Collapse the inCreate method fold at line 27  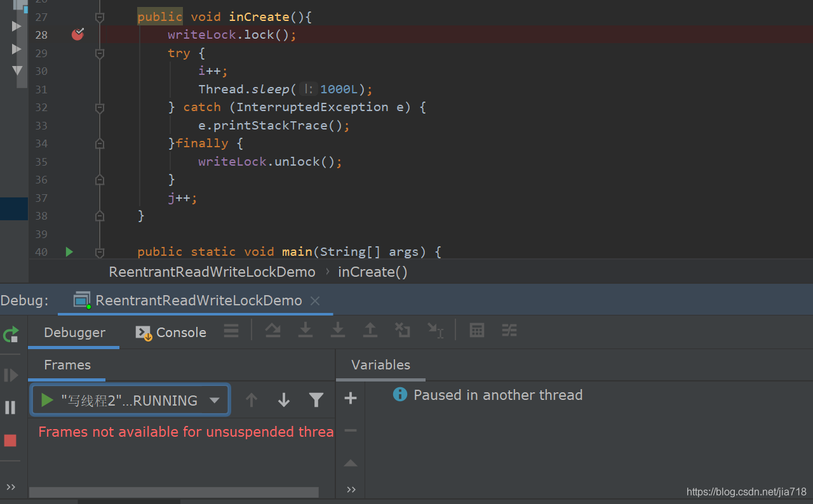point(99,18)
